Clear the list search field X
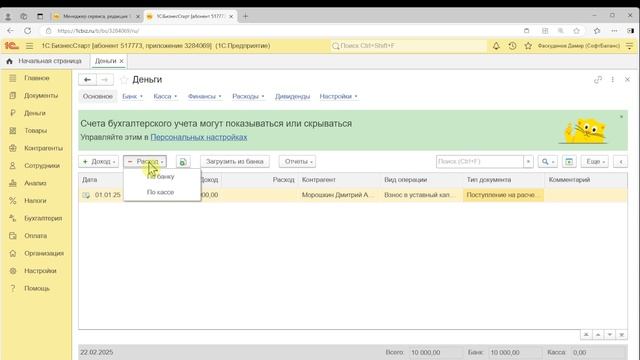The width and height of the screenshot is (640, 360). (x=528, y=162)
